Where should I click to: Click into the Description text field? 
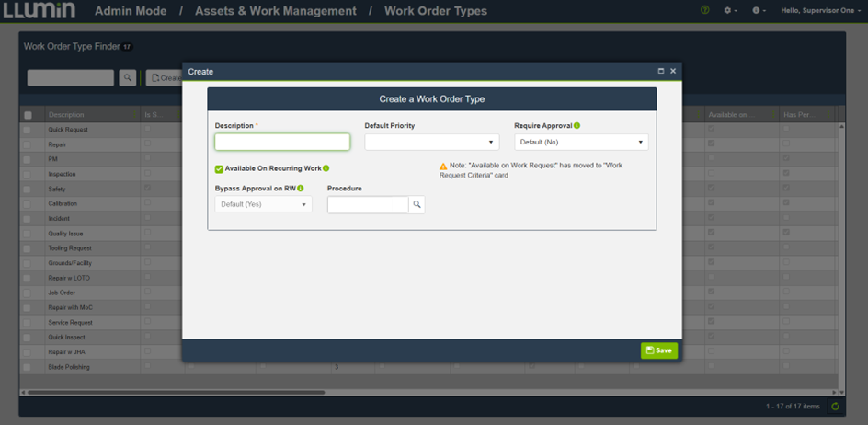pos(281,142)
